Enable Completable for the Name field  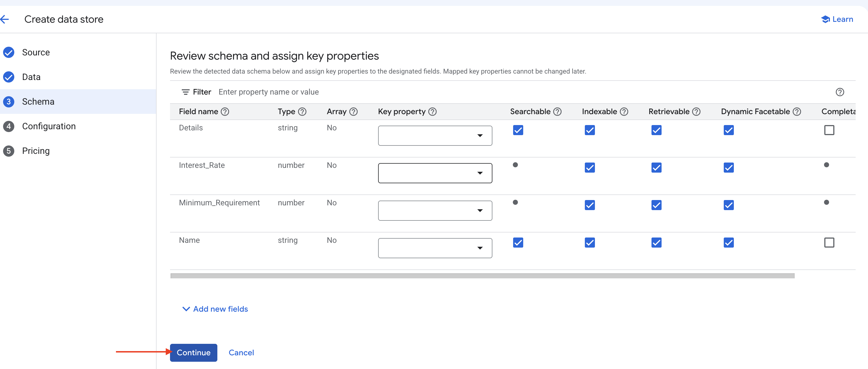829,242
